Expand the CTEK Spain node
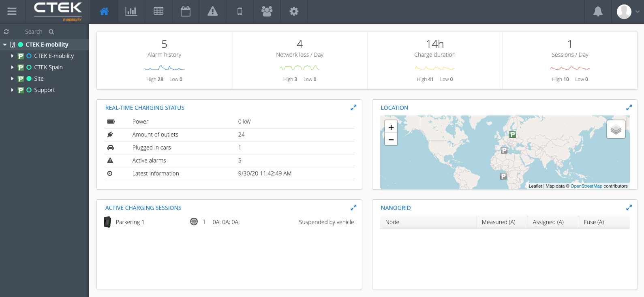644x297 pixels. [12, 67]
